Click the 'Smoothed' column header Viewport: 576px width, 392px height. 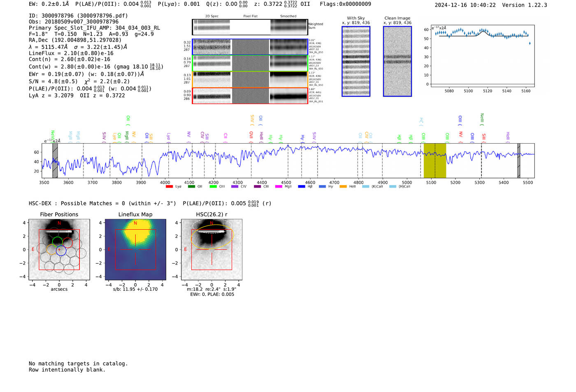288,16
